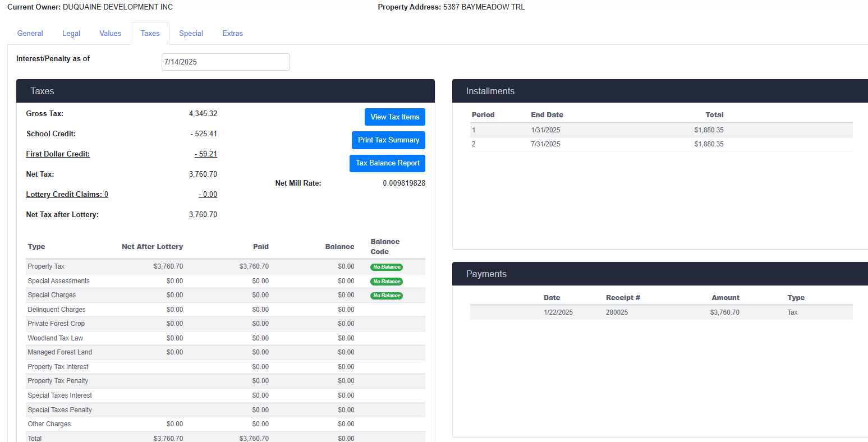Click the Property Tax No Balance badge

coord(387,267)
